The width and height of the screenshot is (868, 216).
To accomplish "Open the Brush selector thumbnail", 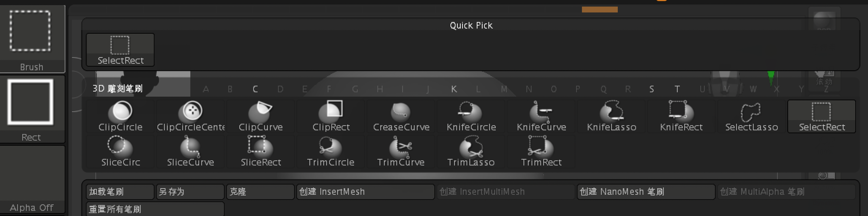I will click(32, 38).
